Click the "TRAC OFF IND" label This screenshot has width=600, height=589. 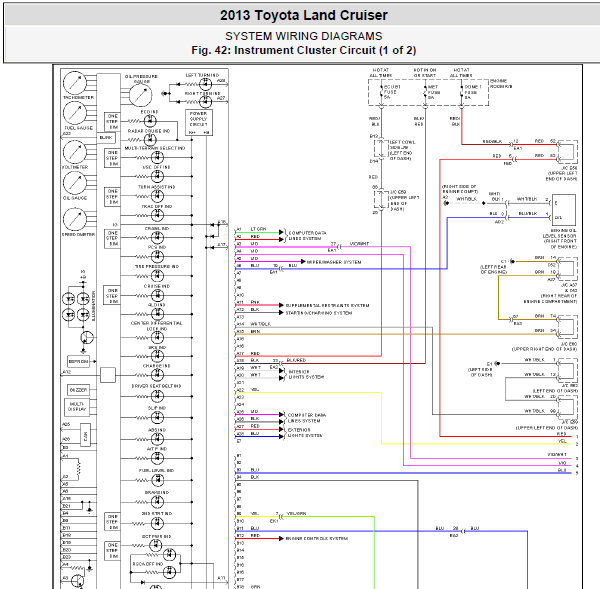tap(157, 206)
